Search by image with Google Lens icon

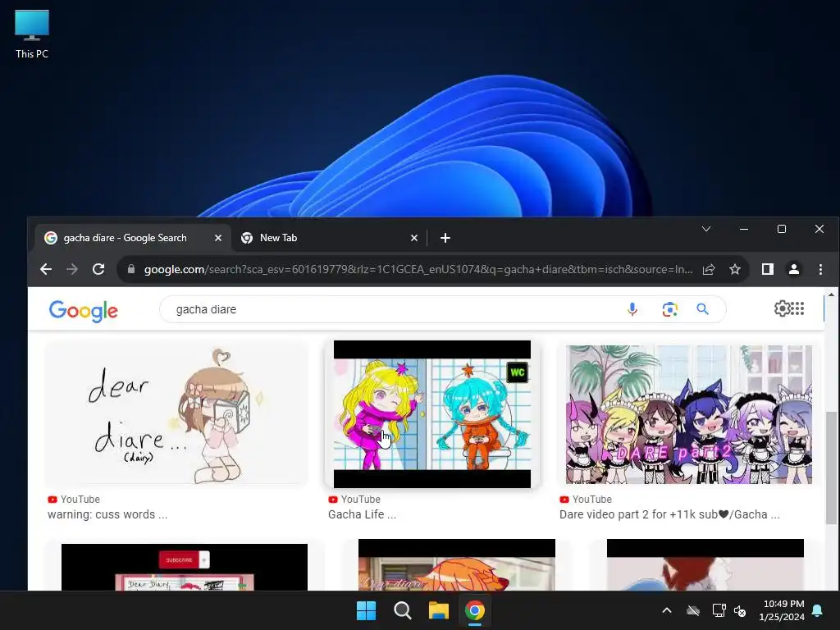669,309
